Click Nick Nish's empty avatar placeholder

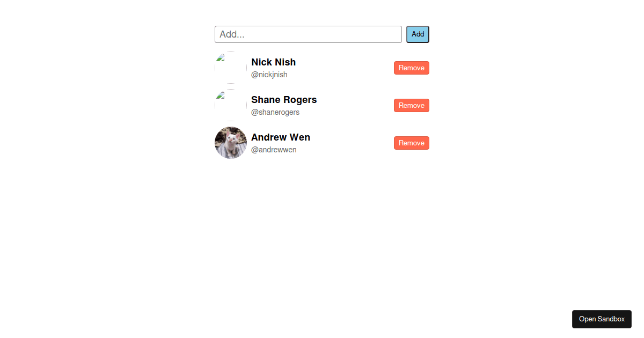pyautogui.click(x=231, y=68)
